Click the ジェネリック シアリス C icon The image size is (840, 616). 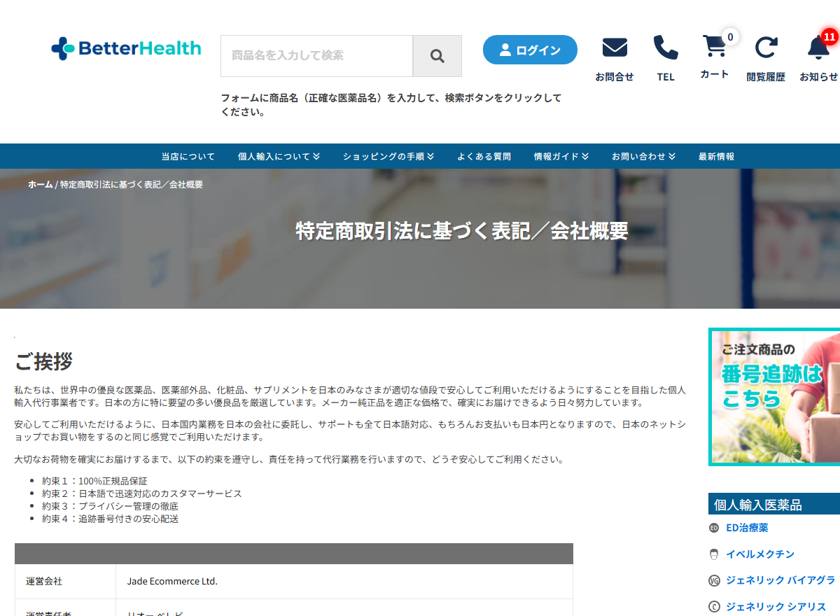pyautogui.click(x=714, y=607)
